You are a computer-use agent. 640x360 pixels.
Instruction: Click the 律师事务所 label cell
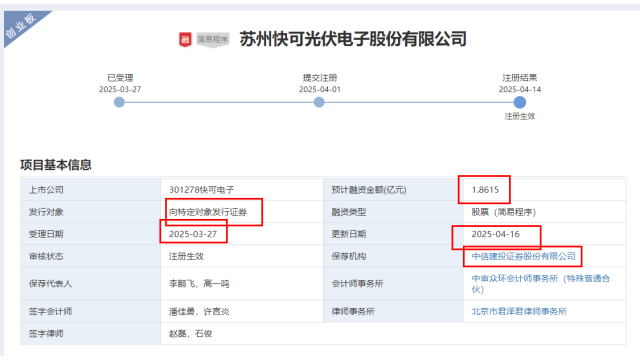[x=393, y=311]
